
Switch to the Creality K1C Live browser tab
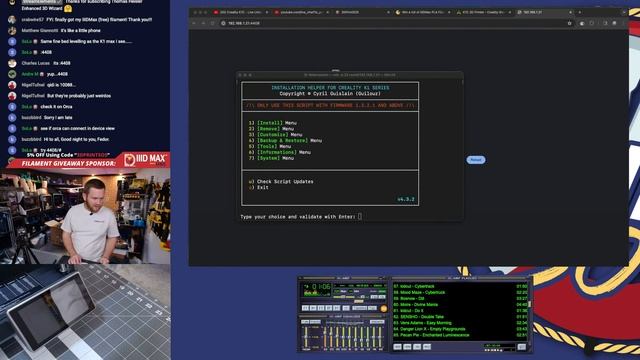240,12
